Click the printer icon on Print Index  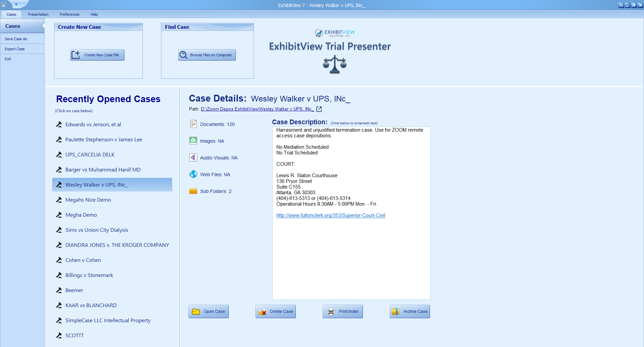click(331, 311)
